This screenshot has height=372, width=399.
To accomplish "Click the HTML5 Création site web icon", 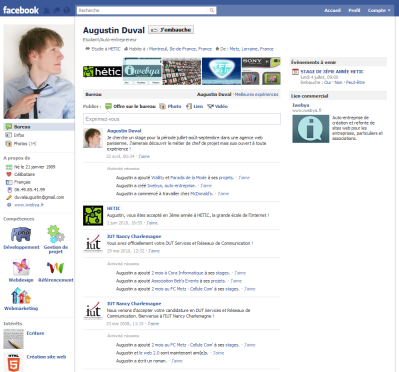I will pyautogui.click(x=13, y=362).
